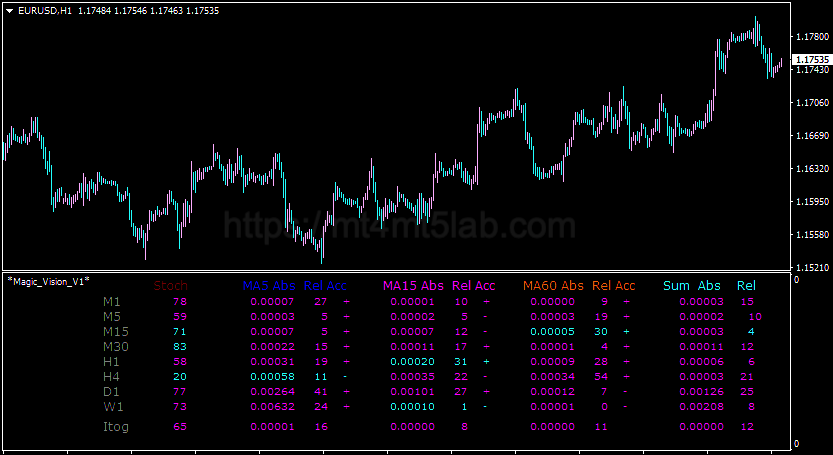Click the triangle arrow beside EURUSD.H1
The image size is (833, 455).
[10, 11]
